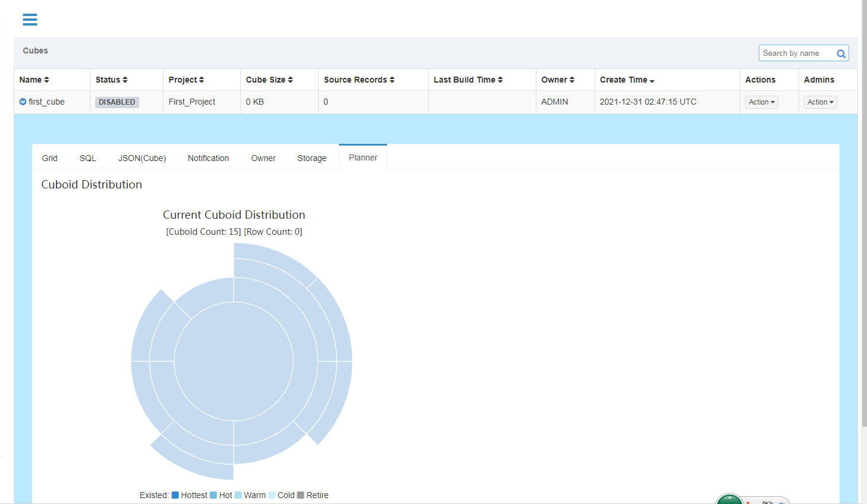Switch to the Grid tab

(50, 158)
